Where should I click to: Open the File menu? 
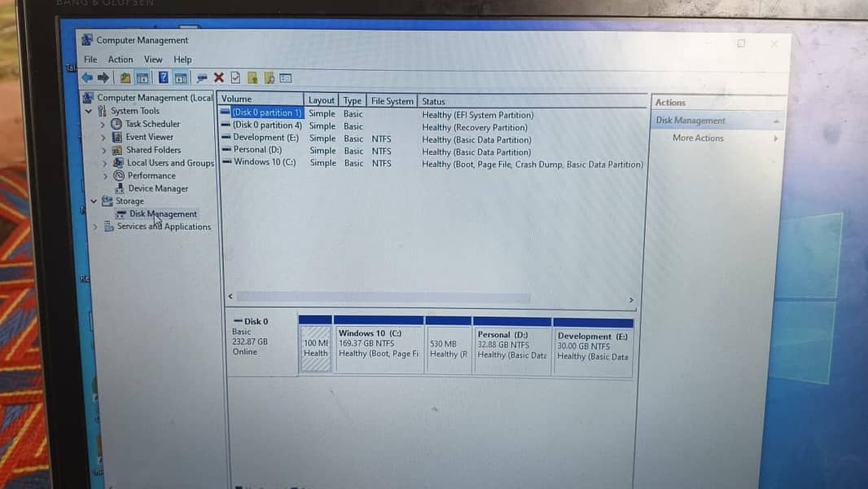pos(90,59)
